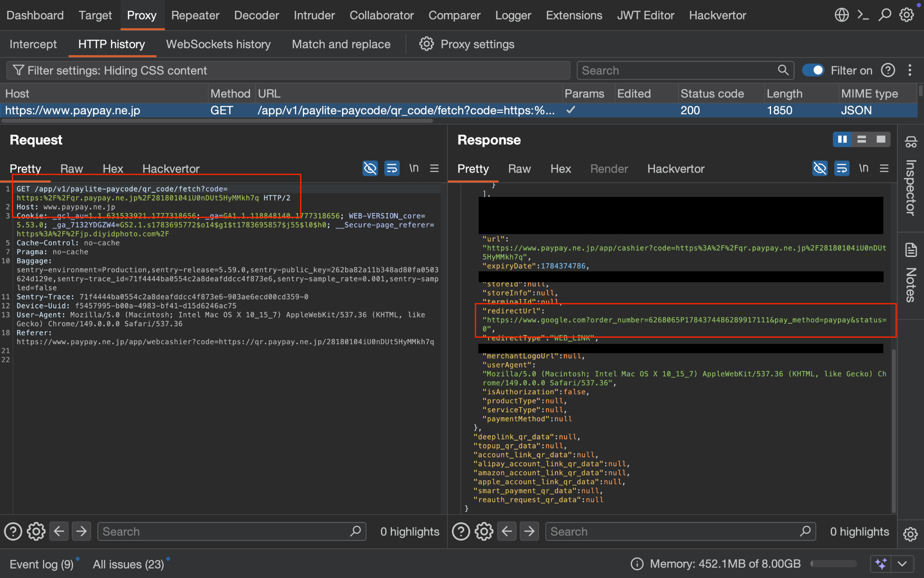Open the terminal prompt icon in top bar

(863, 15)
